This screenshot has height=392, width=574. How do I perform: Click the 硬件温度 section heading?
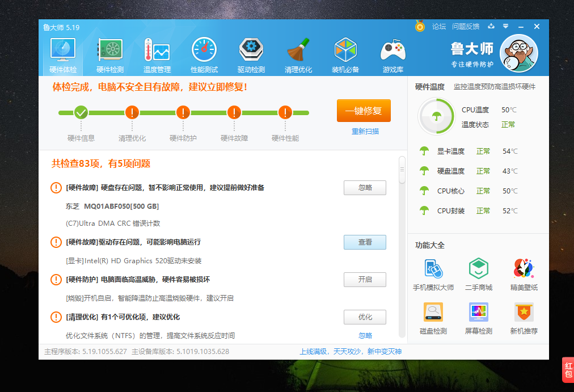[430, 87]
